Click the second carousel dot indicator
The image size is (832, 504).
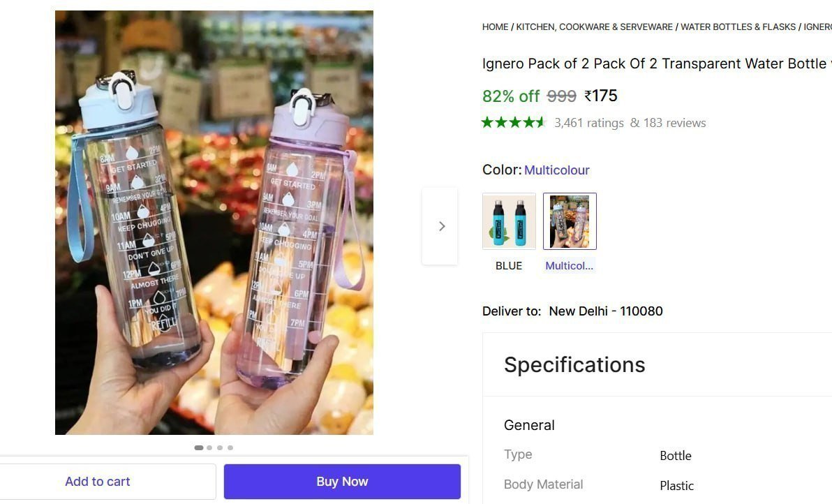tap(209, 447)
